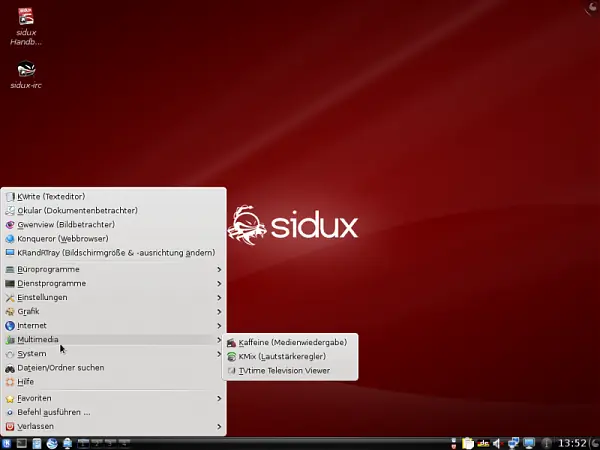Launch Kaffeine media player

coord(290,342)
